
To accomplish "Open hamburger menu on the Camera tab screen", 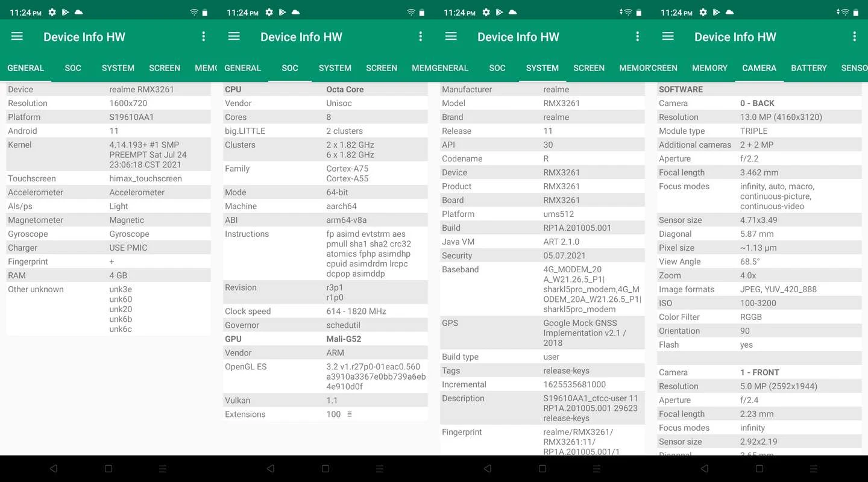I will (668, 37).
